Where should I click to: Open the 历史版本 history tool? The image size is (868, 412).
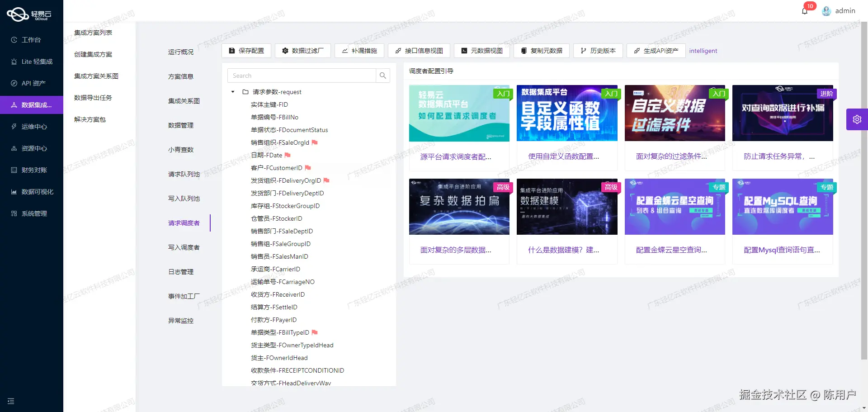click(x=598, y=51)
